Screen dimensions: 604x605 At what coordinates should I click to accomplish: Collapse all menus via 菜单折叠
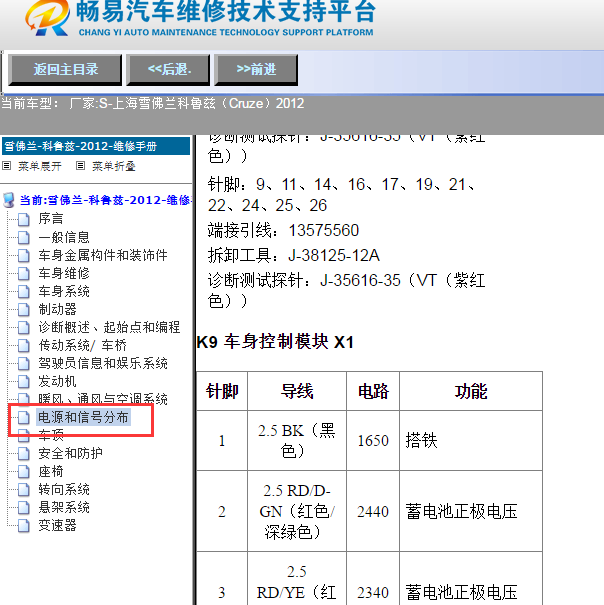pyautogui.click(x=114, y=166)
